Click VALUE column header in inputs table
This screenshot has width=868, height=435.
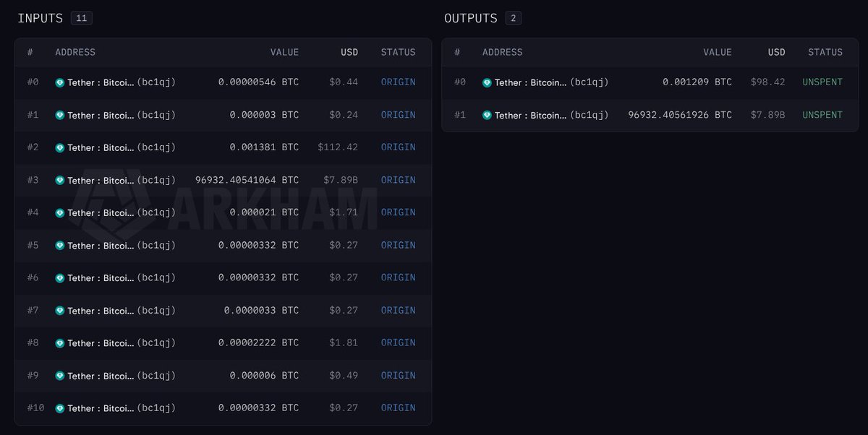[x=284, y=52]
